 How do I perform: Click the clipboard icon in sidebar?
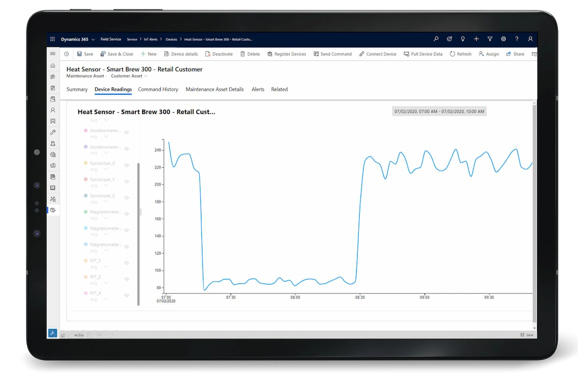point(53,88)
